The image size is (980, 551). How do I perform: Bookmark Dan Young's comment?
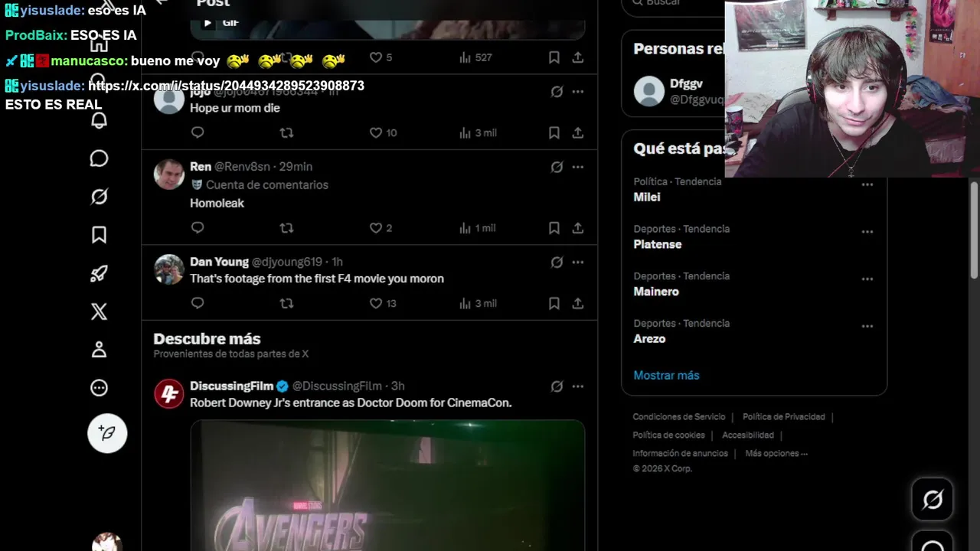pos(554,303)
